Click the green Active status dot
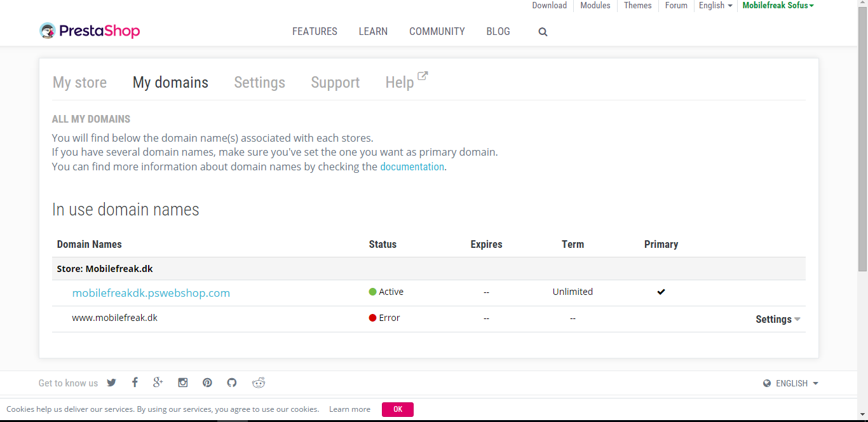The height and width of the screenshot is (422, 868). tap(373, 292)
